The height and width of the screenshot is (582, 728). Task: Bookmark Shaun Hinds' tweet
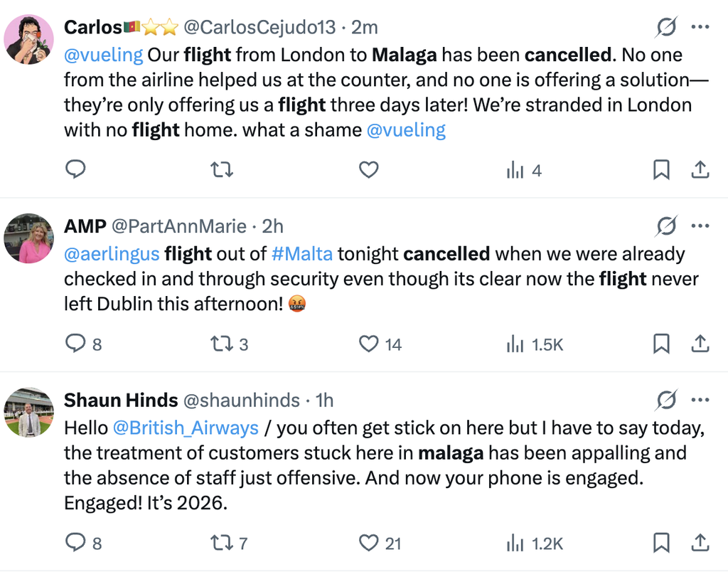click(661, 543)
